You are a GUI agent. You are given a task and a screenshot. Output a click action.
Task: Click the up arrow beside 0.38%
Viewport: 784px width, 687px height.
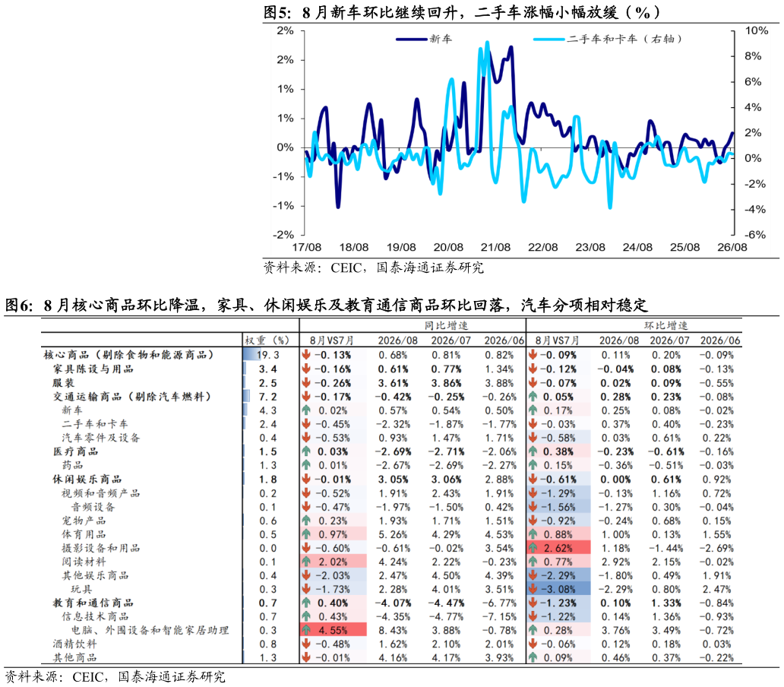tap(533, 451)
